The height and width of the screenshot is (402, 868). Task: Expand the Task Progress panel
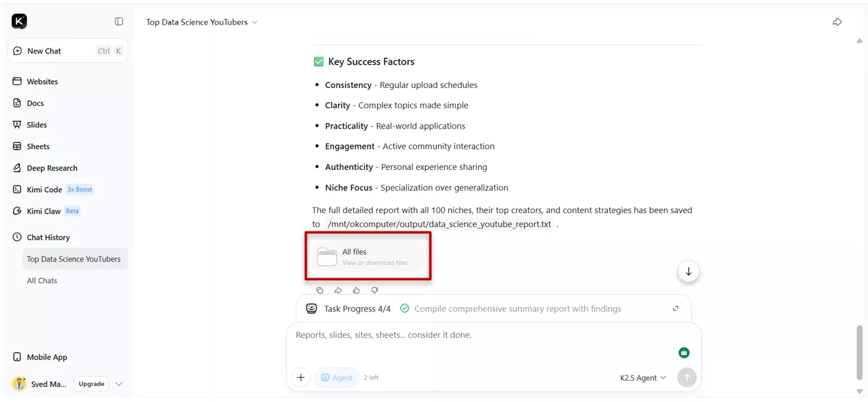676,308
